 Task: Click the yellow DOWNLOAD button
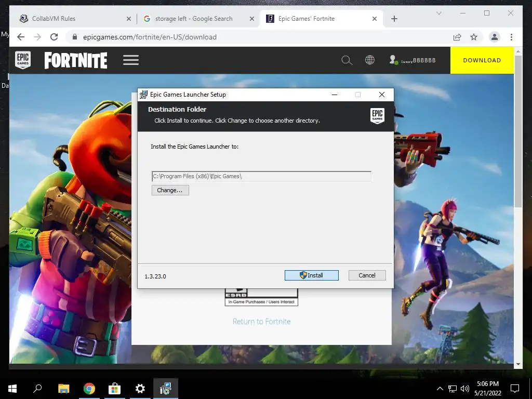pos(482,60)
